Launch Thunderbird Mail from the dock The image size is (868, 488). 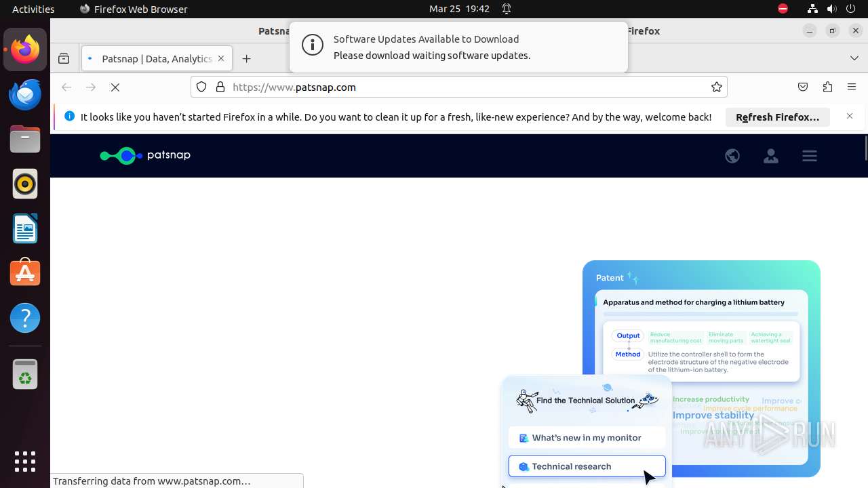tap(25, 94)
